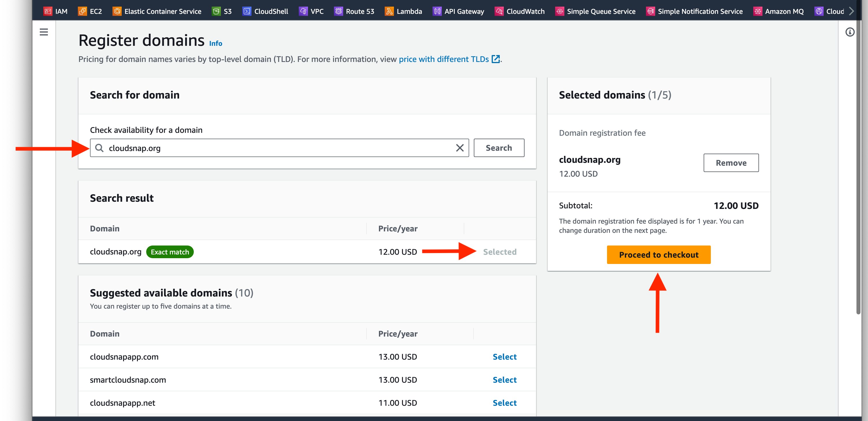Select cloudsnapapp.com domain

(504, 357)
